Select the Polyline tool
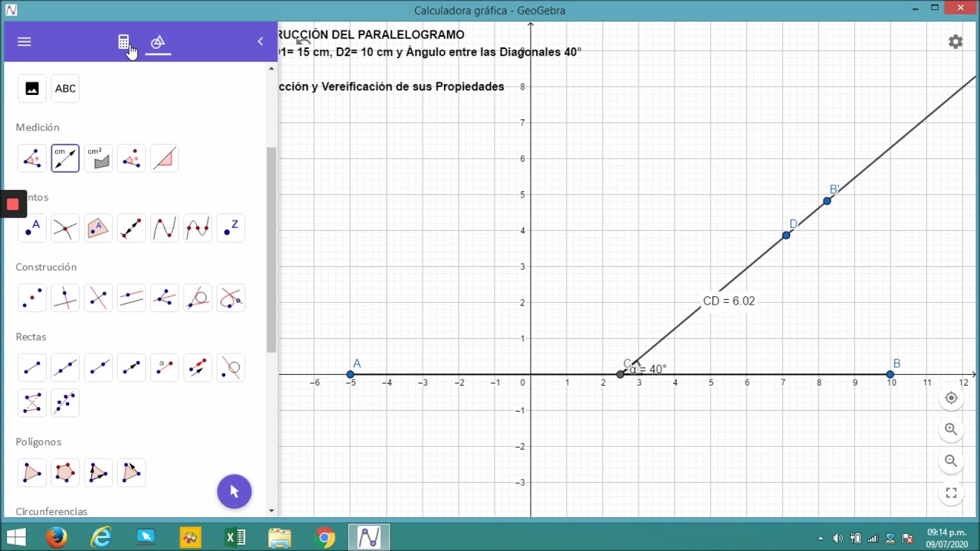Image resolution: width=980 pixels, height=551 pixels. (x=32, y=403)
